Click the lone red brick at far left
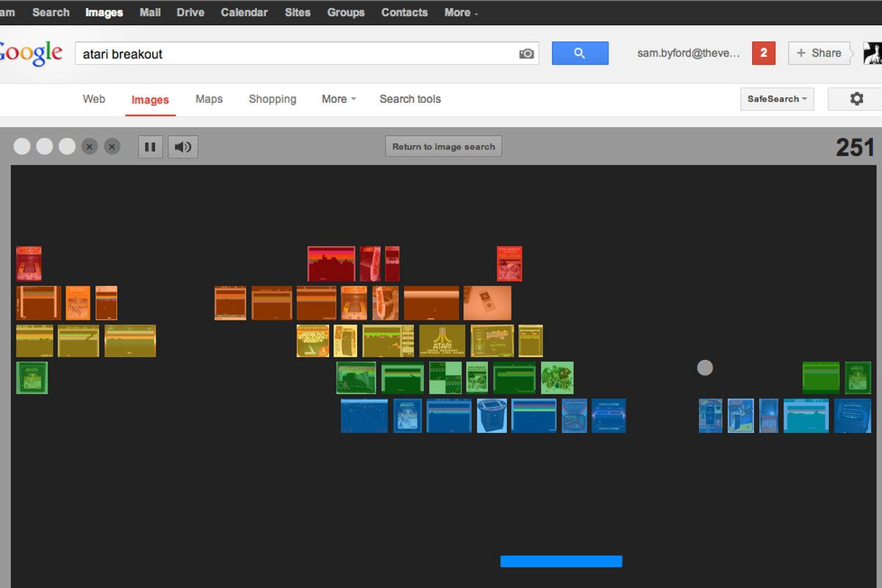Image resolution: width=882 pixels, height=588 pixels. pyautogui.click(x=29, y=264)
